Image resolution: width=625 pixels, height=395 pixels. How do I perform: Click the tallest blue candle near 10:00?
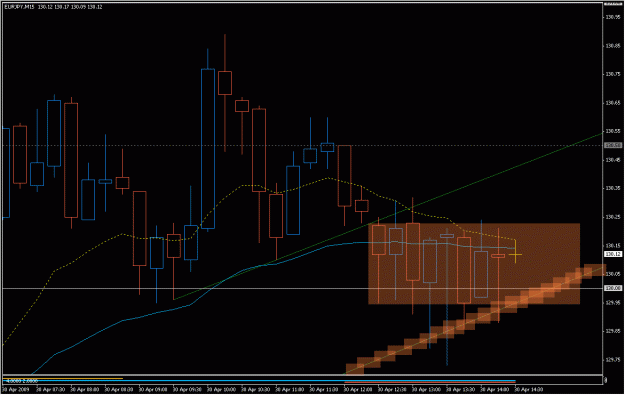[x=208, y=149]
